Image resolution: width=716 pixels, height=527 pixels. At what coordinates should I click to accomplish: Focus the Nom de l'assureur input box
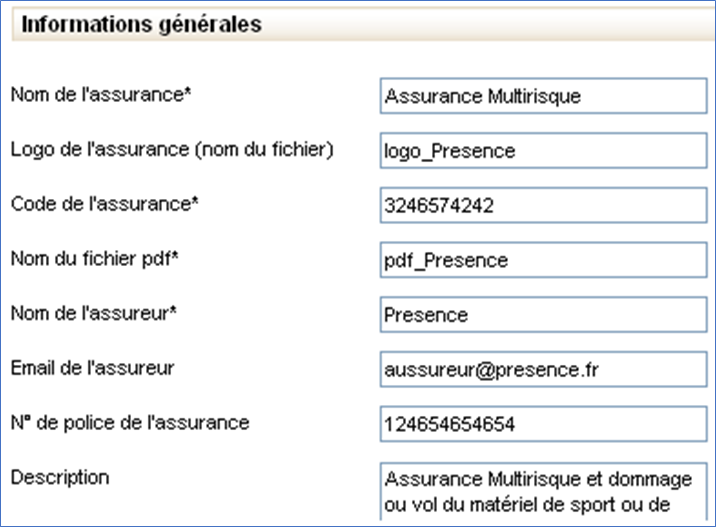tap(543, 315)
